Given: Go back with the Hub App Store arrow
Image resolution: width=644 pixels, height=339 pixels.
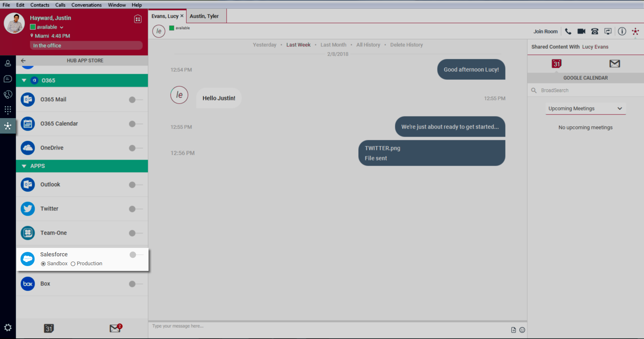Looking at the screenshot, I should tap(23, 60).
